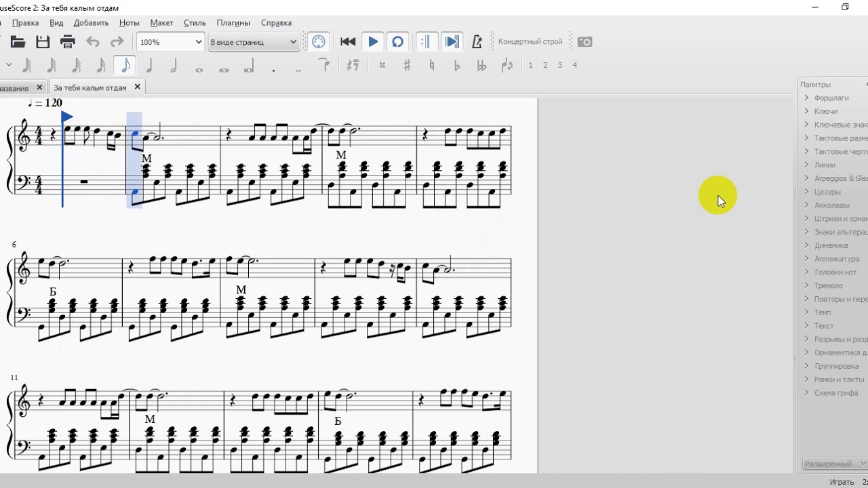Toggle play repeats button
This screenshot has height=488, width=868.
click(x=426, y=42)
